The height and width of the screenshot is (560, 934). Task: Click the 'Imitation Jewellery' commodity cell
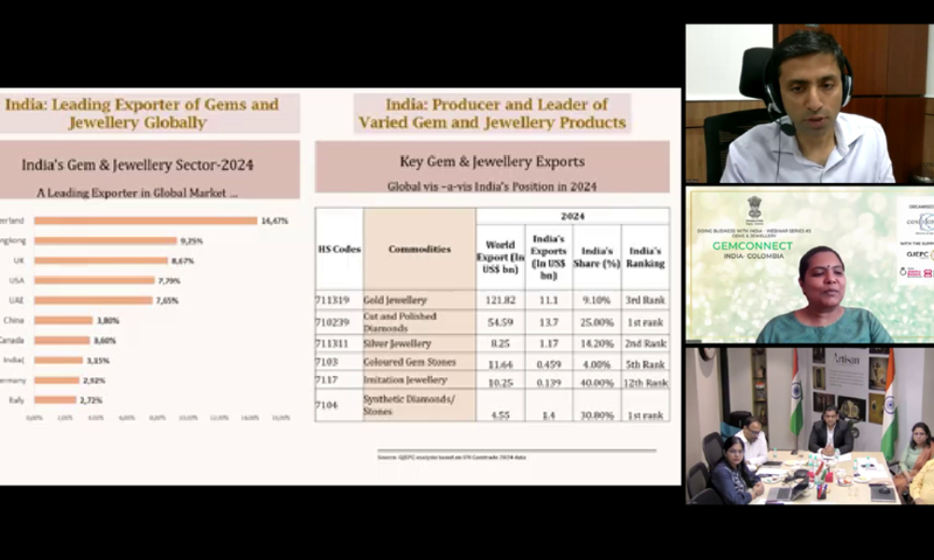[404, 380]
